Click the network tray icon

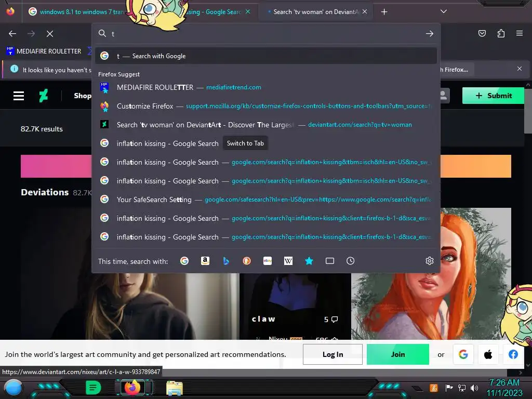point(461,388)
